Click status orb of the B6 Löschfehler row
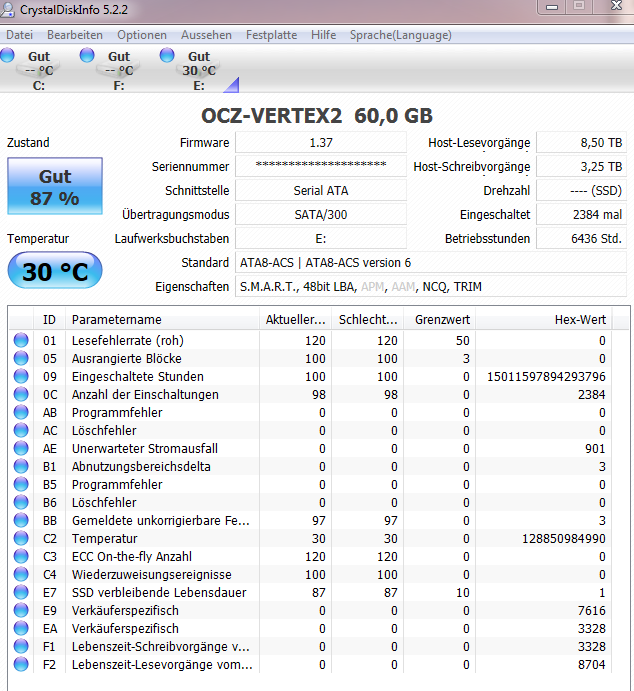 click(x=21, y=502)
